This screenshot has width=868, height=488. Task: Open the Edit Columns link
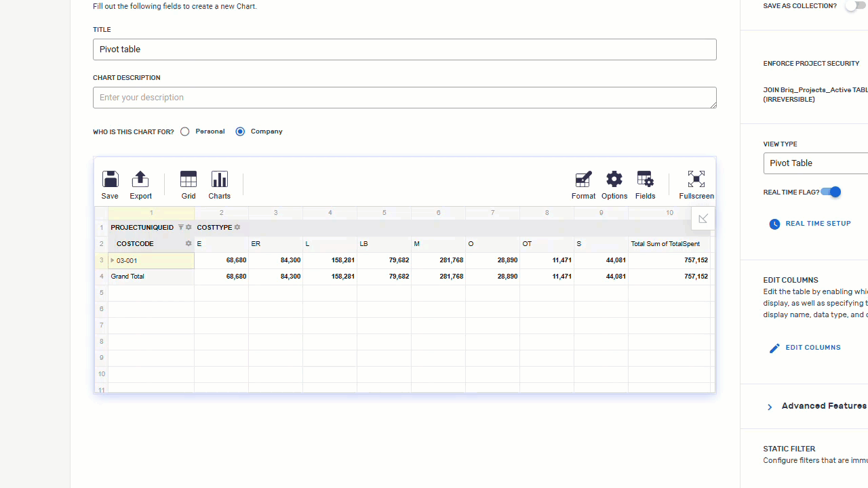pos(813,348)
